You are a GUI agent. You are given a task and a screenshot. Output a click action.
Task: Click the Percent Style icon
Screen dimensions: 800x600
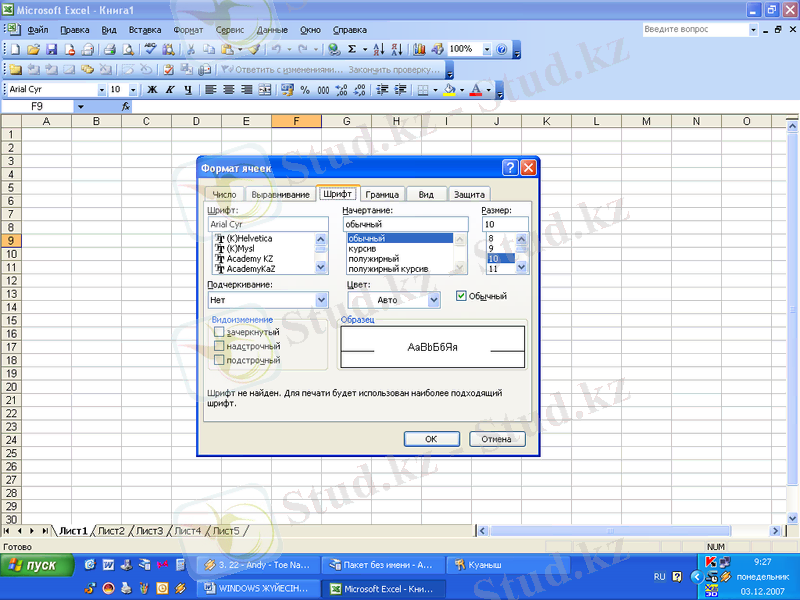click(305, 90)
